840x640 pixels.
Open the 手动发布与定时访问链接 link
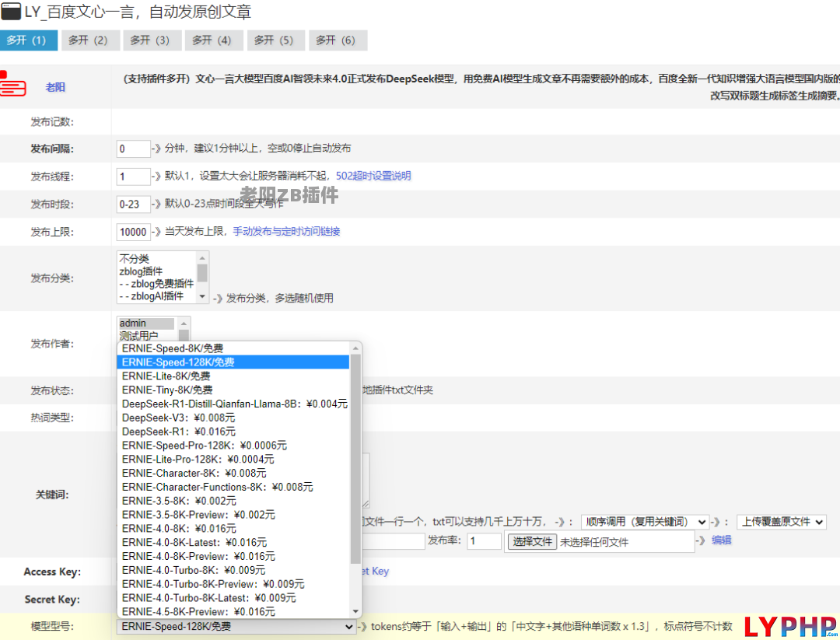click(286, 232)
